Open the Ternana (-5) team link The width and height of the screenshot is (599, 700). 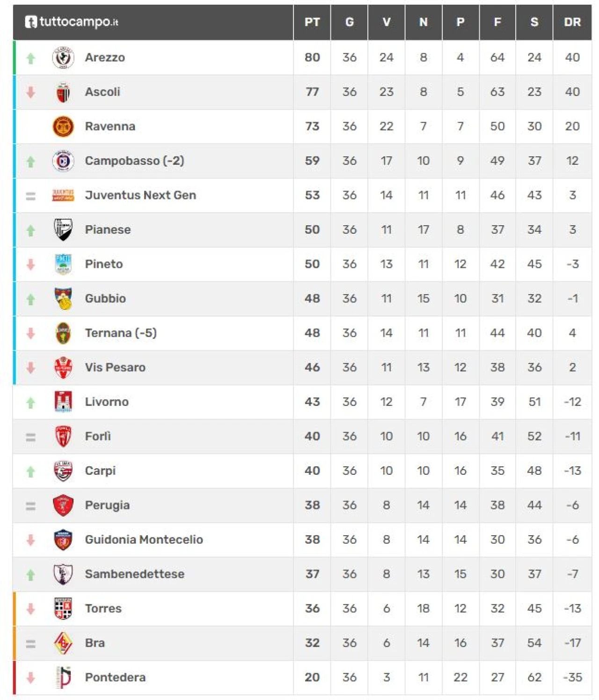click(120, 333)
